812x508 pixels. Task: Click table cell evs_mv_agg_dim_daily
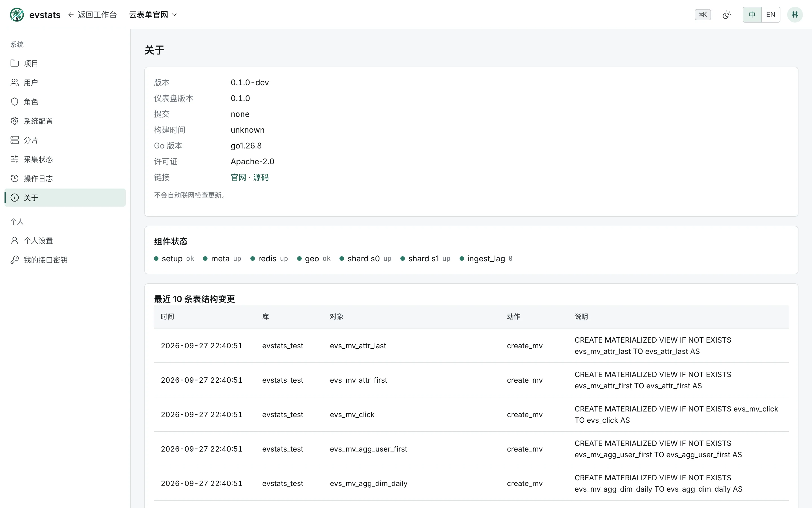369,483
